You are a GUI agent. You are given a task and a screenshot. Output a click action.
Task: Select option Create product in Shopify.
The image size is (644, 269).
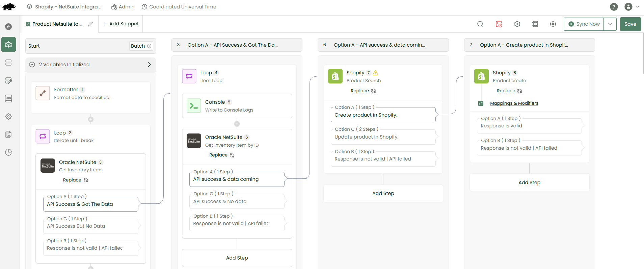tap(383, 115)
